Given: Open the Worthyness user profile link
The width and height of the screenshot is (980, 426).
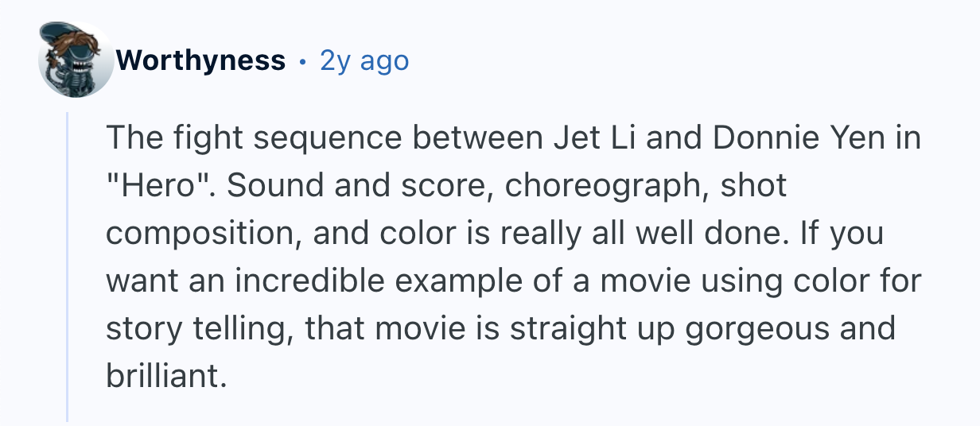Looking at the screenshot, I should tap(200, 60).
